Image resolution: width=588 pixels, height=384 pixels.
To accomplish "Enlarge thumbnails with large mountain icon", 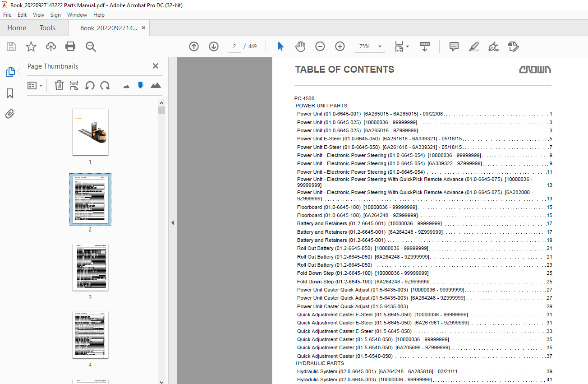I will (156, 85).
